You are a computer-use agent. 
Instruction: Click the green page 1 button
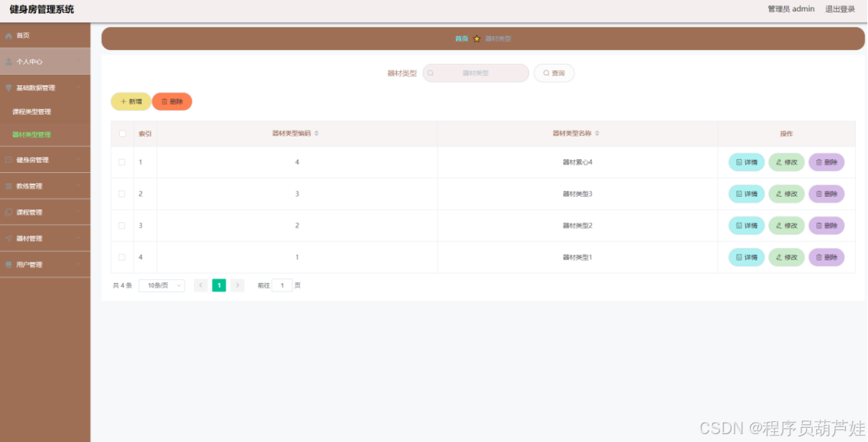[x=219, y=286]
